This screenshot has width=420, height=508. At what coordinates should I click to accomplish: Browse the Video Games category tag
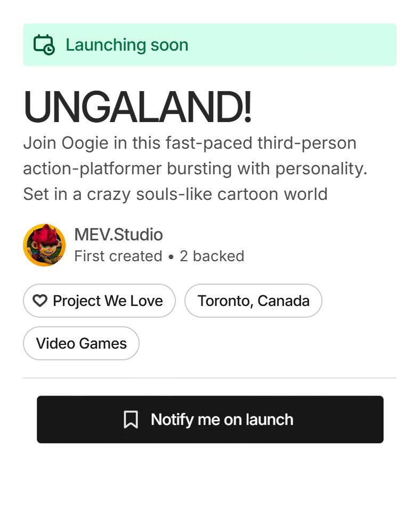[x=81, y=343]
